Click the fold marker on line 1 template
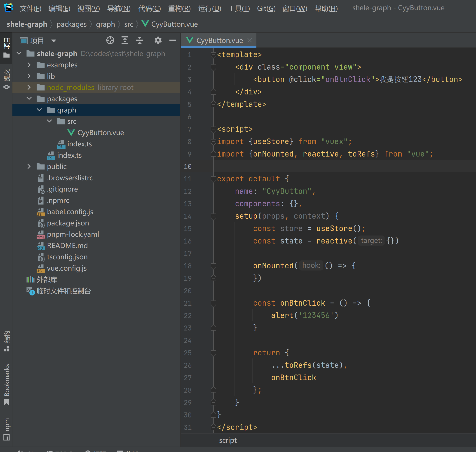The width and height of the screenshot is (476, 452). (x=213, y=55)
